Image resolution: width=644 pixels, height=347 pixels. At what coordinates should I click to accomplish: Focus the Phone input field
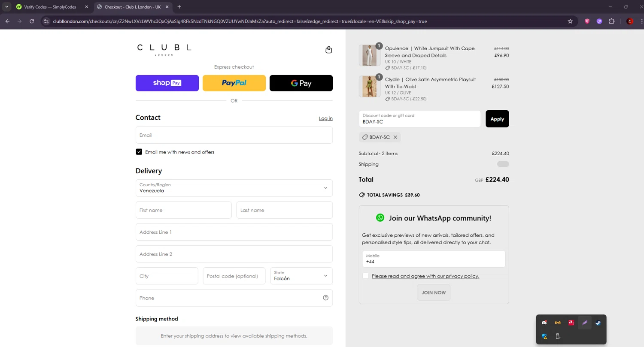tap(234, 298)
